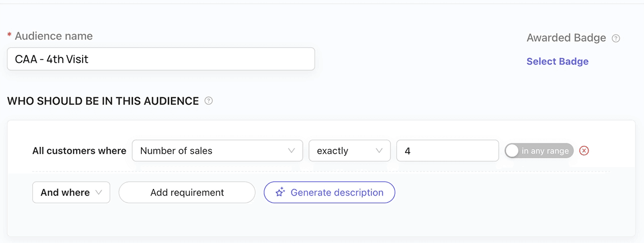Click help icon next to audience heading
This screenshot has height=243, width=644.
tap(209, 101)
